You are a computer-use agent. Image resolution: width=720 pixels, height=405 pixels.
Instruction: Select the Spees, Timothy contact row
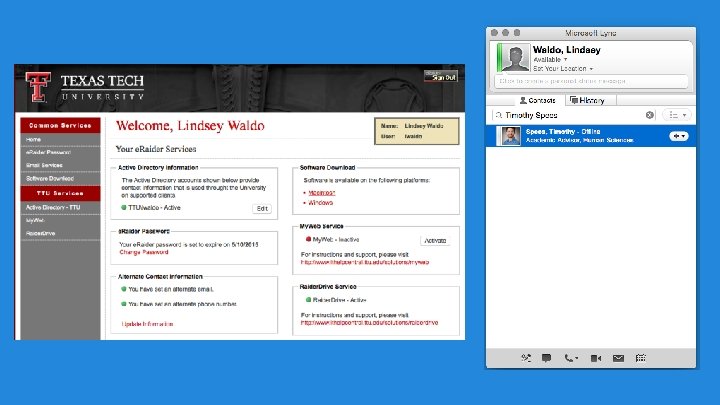tap(591, 136)
